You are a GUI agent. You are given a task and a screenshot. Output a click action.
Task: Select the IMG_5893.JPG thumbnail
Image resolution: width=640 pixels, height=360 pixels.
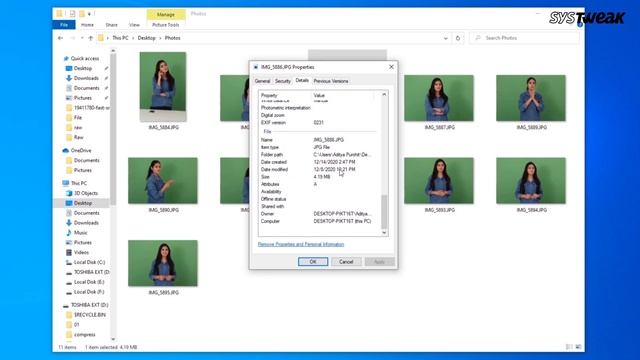tap(439, 180)
